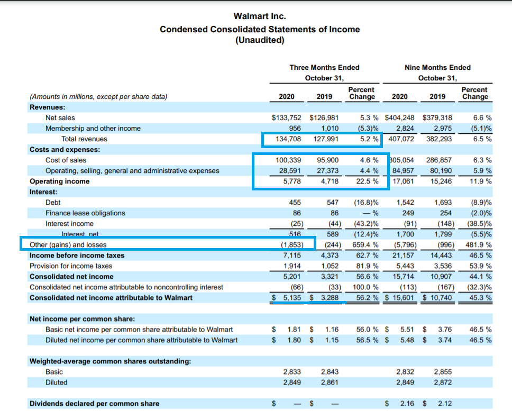Screen dimensions: 512x420
Task: Select the total revenues value "407,072"
Action: (x=401, y=139)
